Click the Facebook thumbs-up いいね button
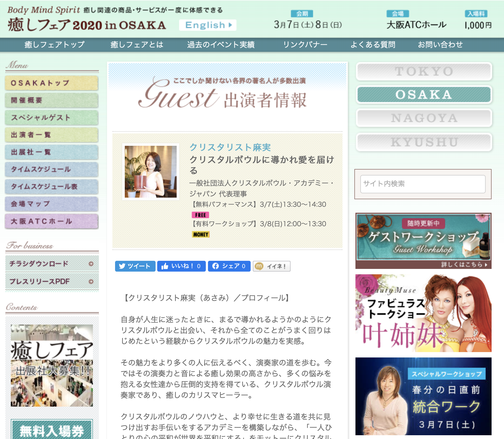This screenshot has width=504, height=439. click(182, 266)
